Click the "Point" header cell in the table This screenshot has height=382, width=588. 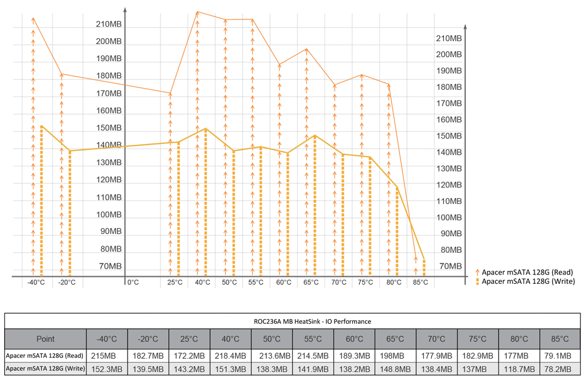45,339
